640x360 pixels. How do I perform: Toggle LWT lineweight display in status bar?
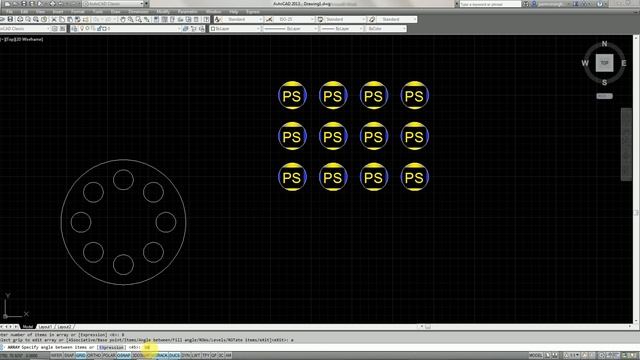[x=196, y=356]
